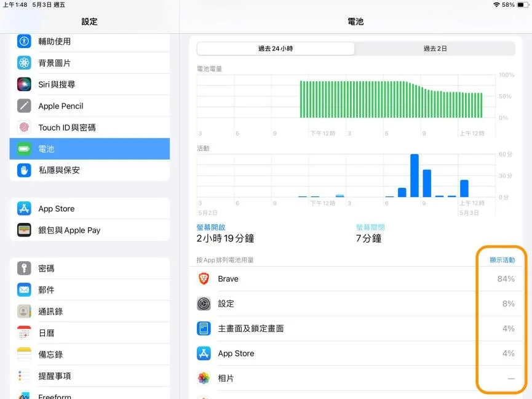Open Siri與搜尋 settings

(90, 84)
